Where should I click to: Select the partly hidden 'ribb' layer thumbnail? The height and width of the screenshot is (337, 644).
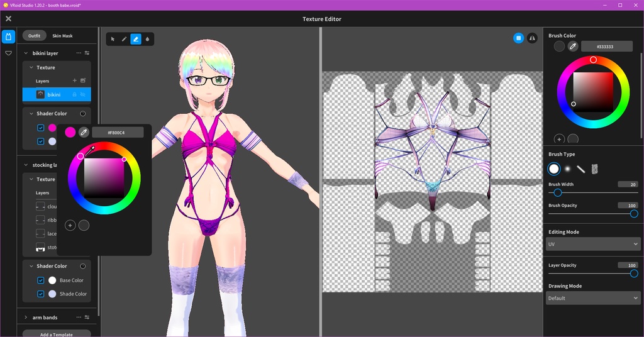(x=40, y=220)
